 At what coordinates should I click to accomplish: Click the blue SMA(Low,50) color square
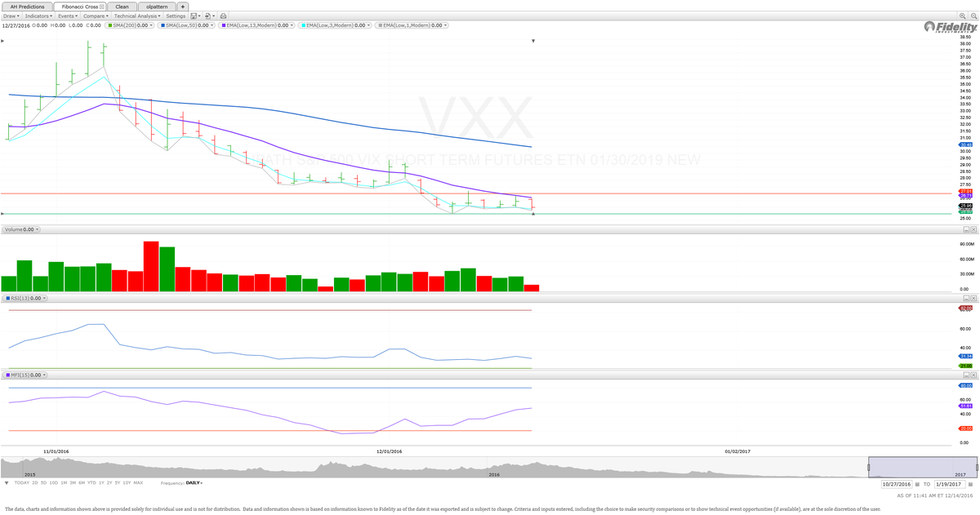coord(163,25)
